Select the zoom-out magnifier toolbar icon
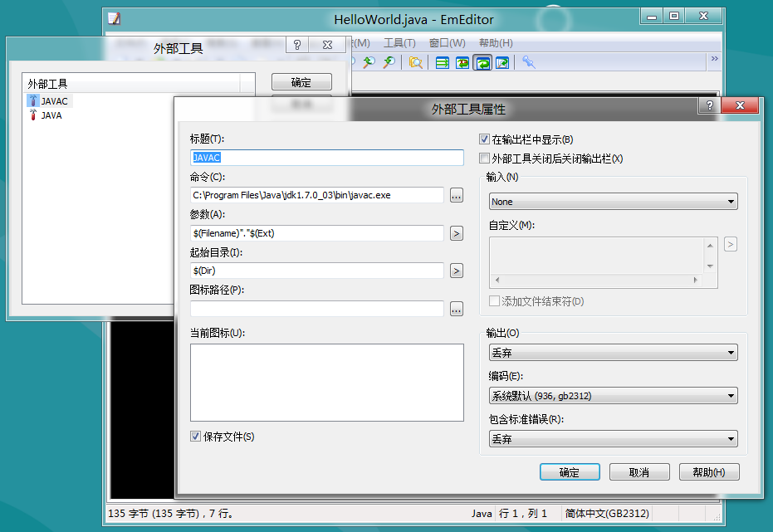This screenshot has height=532, width=773. (389, 61)
